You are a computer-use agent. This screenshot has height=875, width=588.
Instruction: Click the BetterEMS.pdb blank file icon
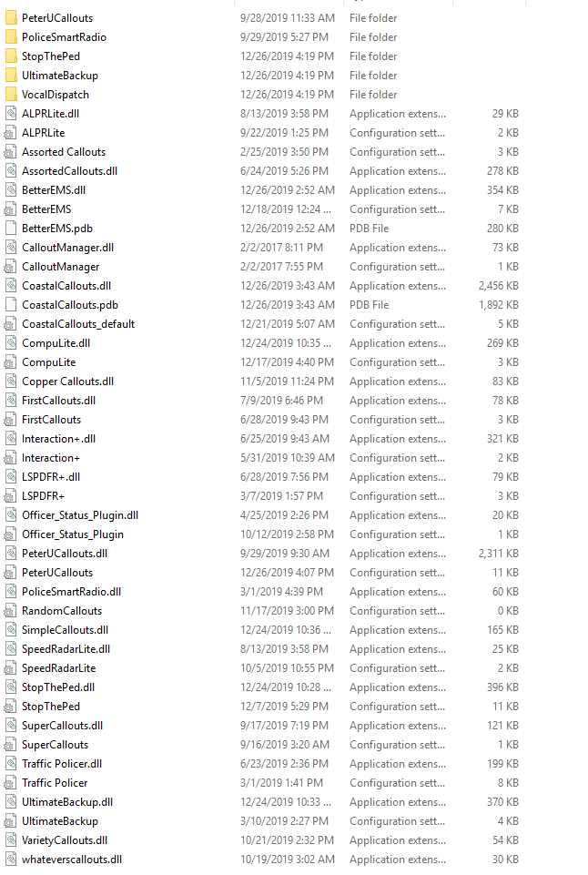[11, 229]
